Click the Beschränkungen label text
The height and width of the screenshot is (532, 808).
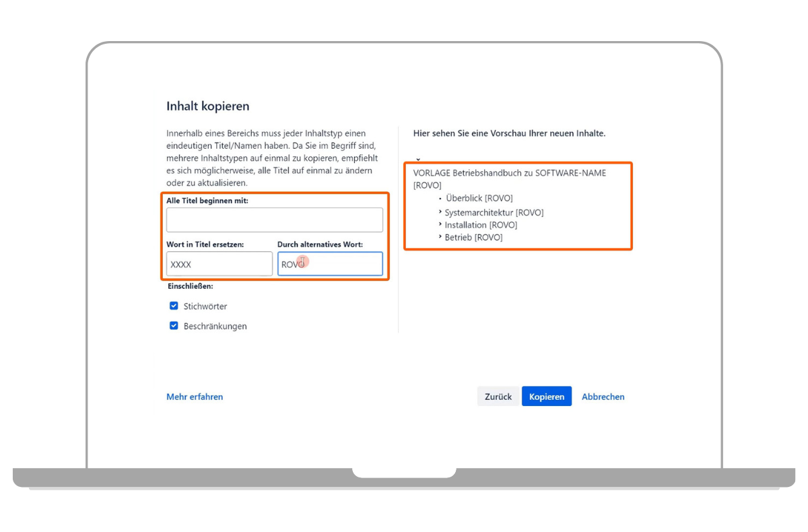click(x=215, y=327)
